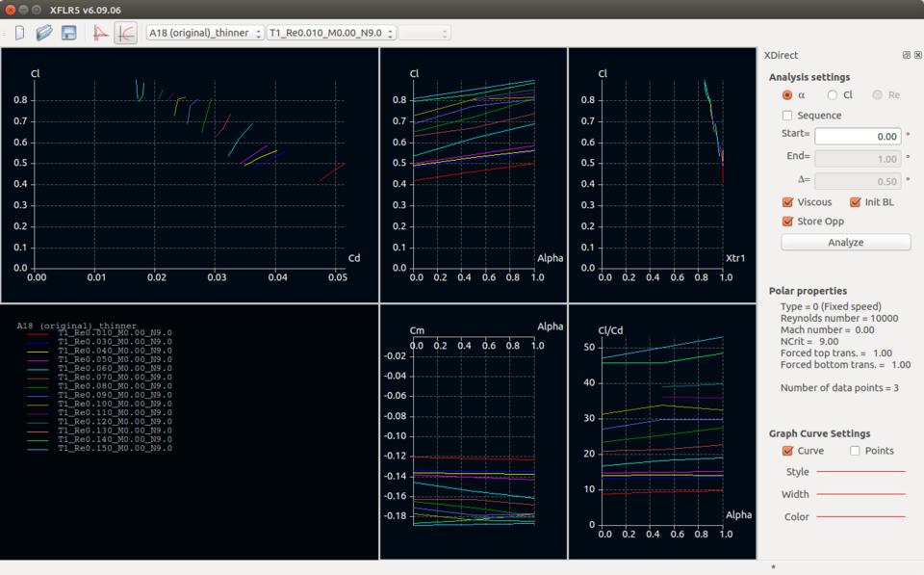The height and width of the screenshot is (575, 924).
Task: Select the Polar view toolbar icon
Action: [125, 33]
